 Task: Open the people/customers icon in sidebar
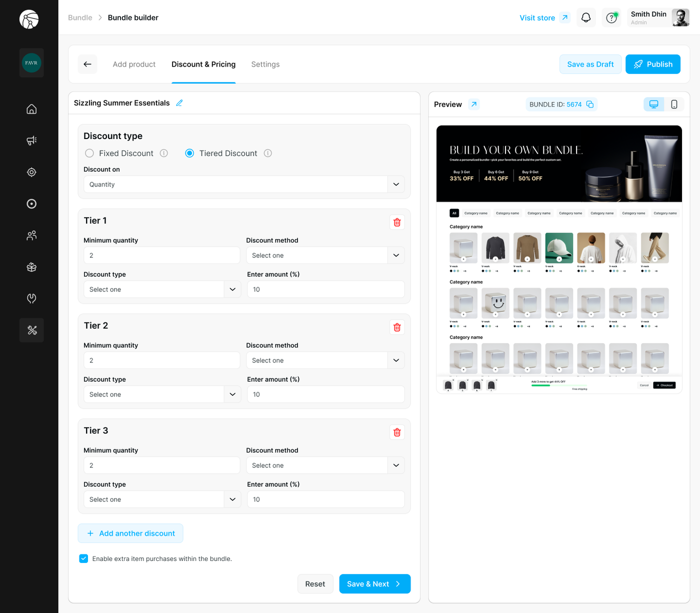(x=31, y=235)
